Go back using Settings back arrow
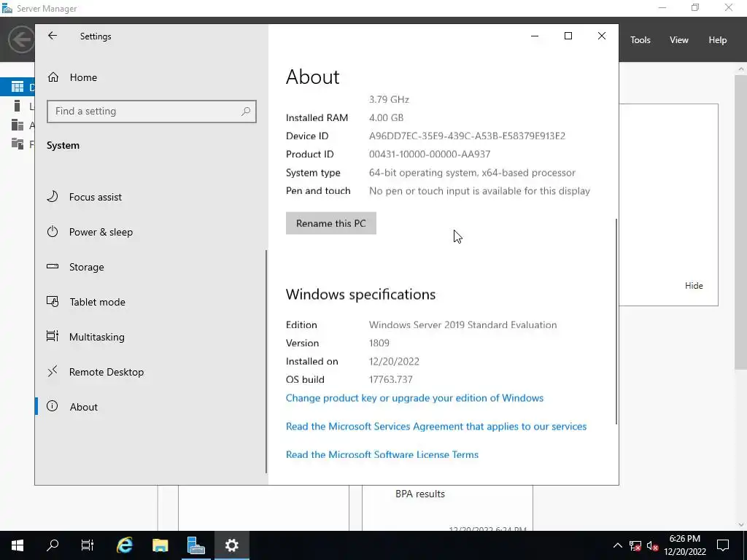The height and width of the screenshot is (560, 747). [x=53, y=36]
